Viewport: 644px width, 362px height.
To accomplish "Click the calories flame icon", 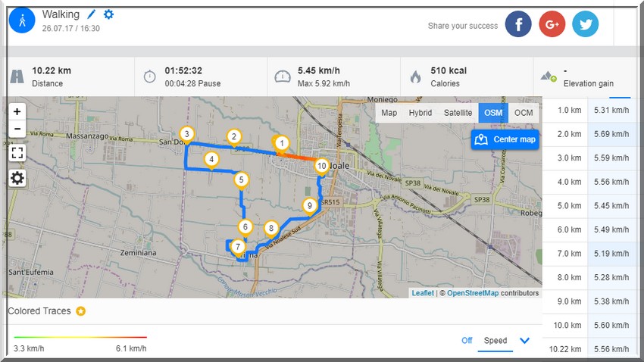I will 416,76.
